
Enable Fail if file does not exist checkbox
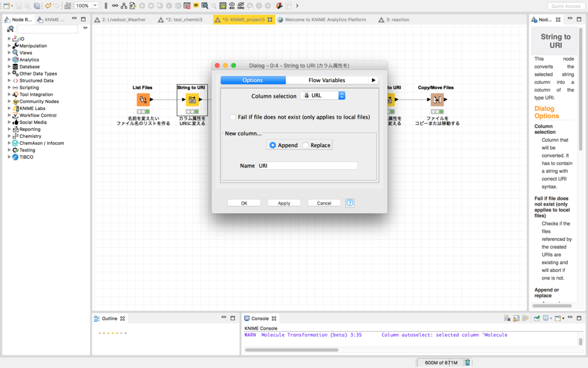pyautogui.click(x=233, y=117)
